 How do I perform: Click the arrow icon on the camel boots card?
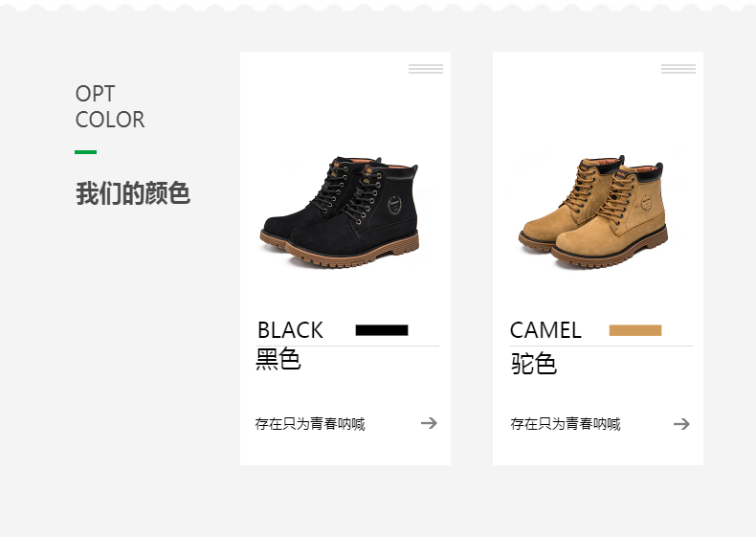click(x=681, y=424)
